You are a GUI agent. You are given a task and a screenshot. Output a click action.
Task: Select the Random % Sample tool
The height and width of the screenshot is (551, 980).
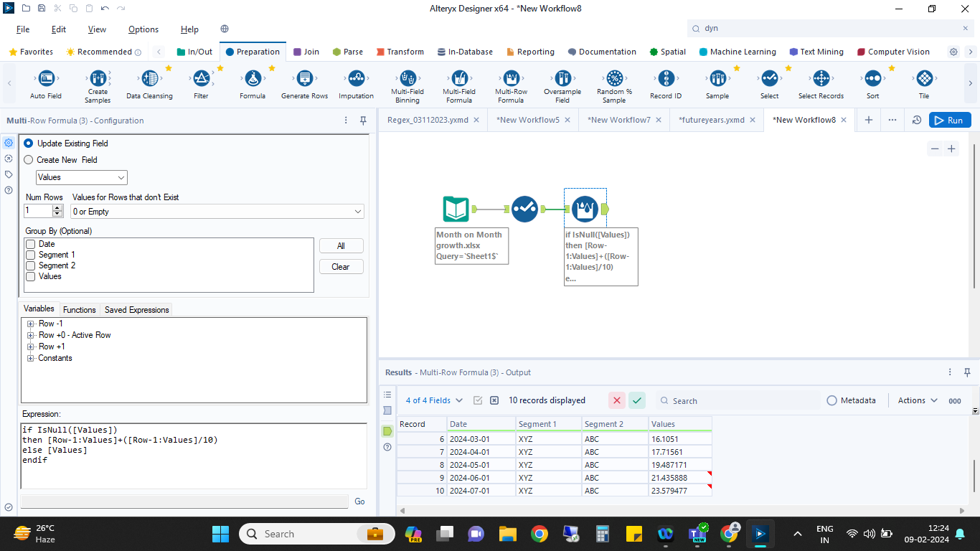point(613,79)
